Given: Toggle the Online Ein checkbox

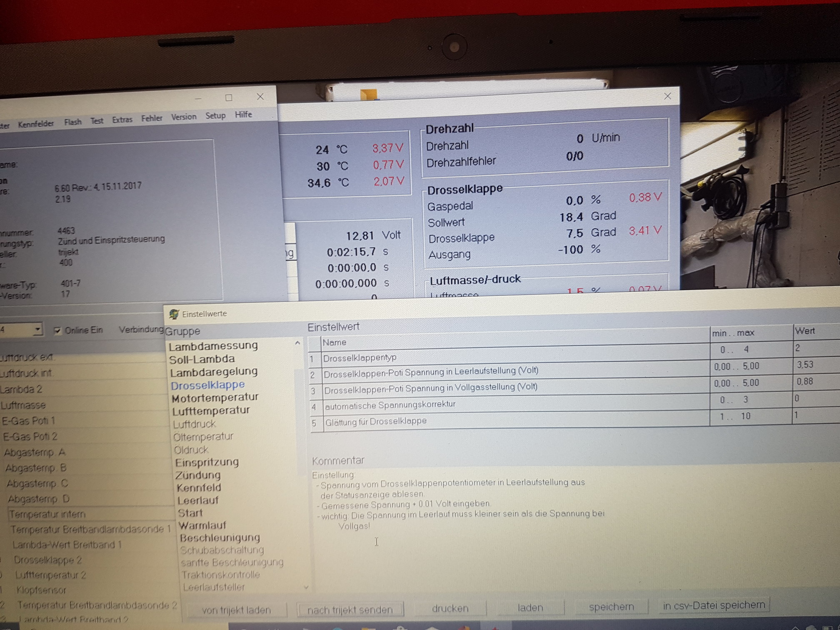Looking at the screenshot, I should (x=57, y=331).
